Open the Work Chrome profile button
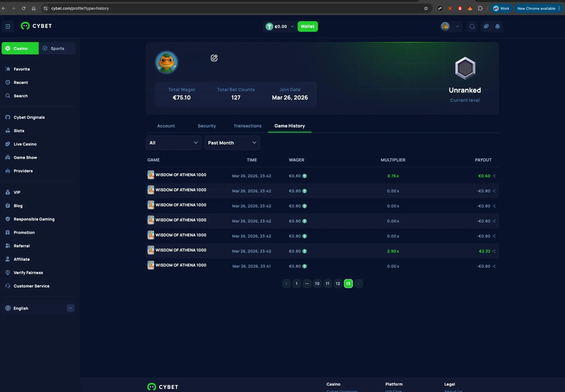Image resolution: width=565 pixels, height=392 pixels. [501, 8]
